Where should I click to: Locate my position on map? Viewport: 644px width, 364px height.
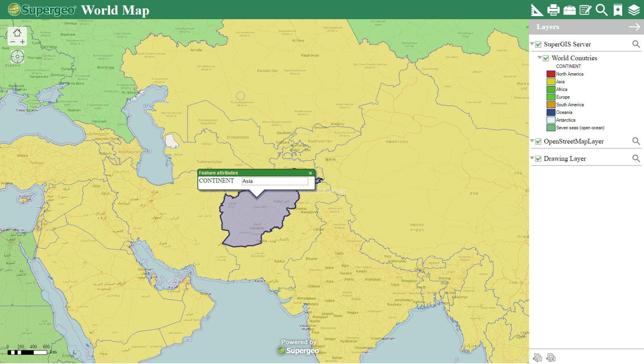coord(17,57)
